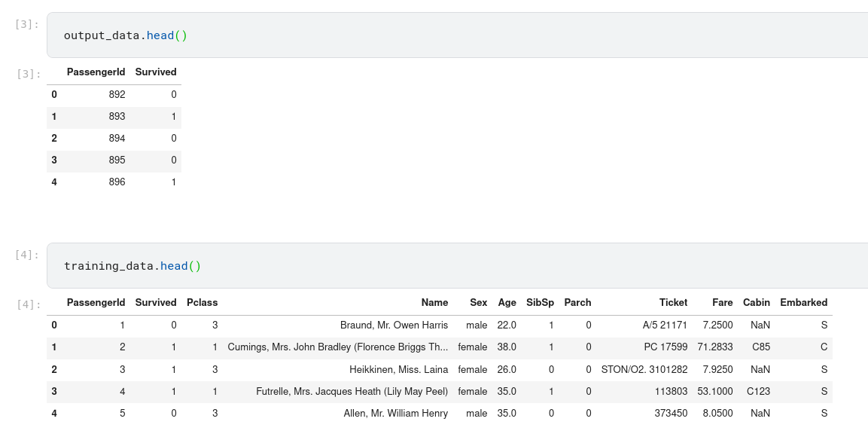This screenshot has width=868, height=440.
Task: Select the Ticket column header
Action: click(x=673, y=302)
